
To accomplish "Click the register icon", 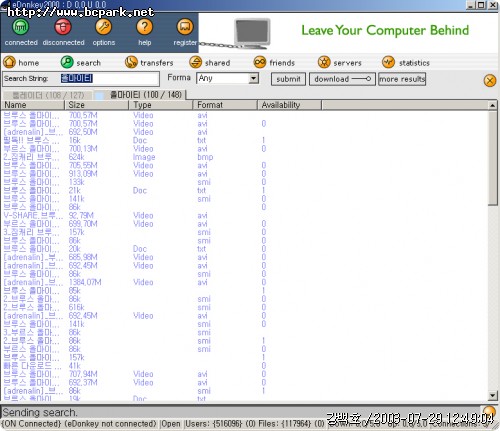I will click(185, 27).
